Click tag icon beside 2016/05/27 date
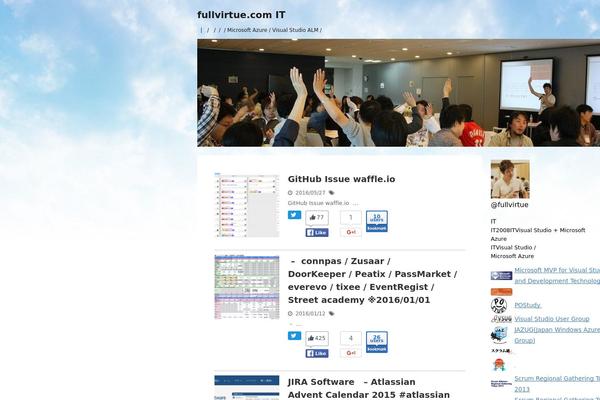Viewport: 600px width, 400px height. (331, 193)
